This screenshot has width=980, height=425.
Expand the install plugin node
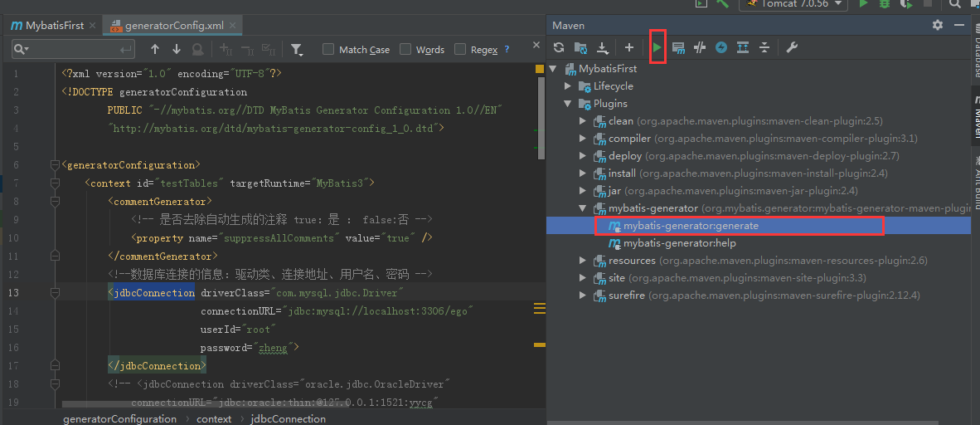coord(583,173)
